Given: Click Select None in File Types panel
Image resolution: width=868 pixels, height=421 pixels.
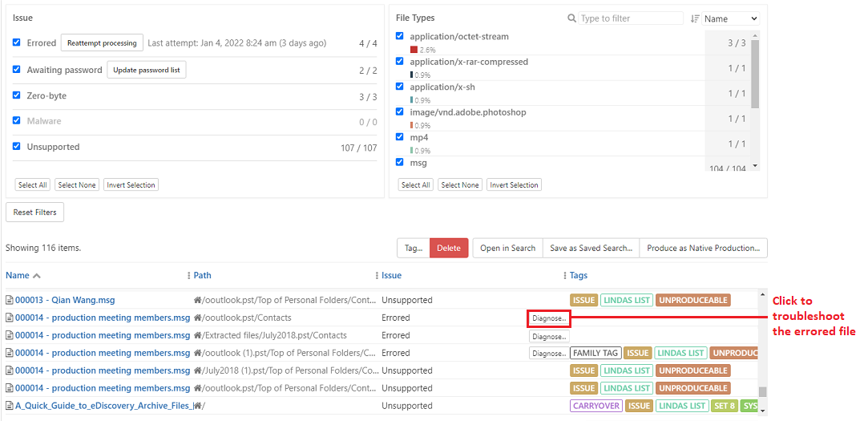Looking at the screenshot, I should tap(460, 185).
